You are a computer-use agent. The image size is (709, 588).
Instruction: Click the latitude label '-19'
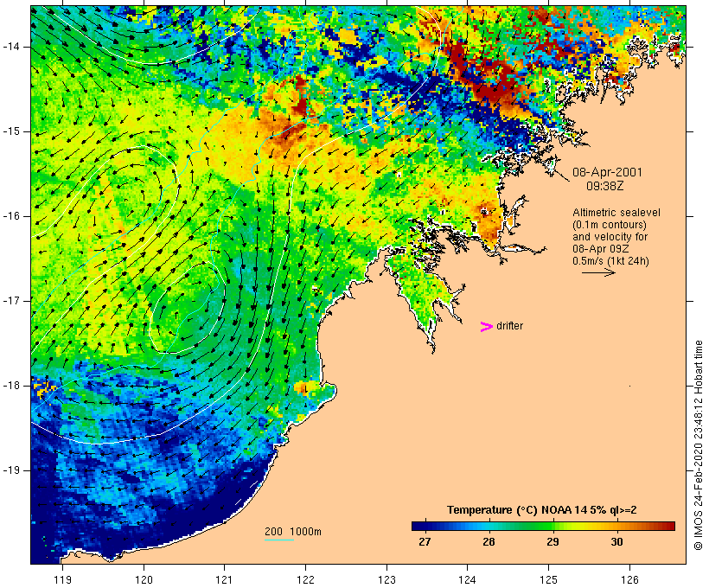11,470
